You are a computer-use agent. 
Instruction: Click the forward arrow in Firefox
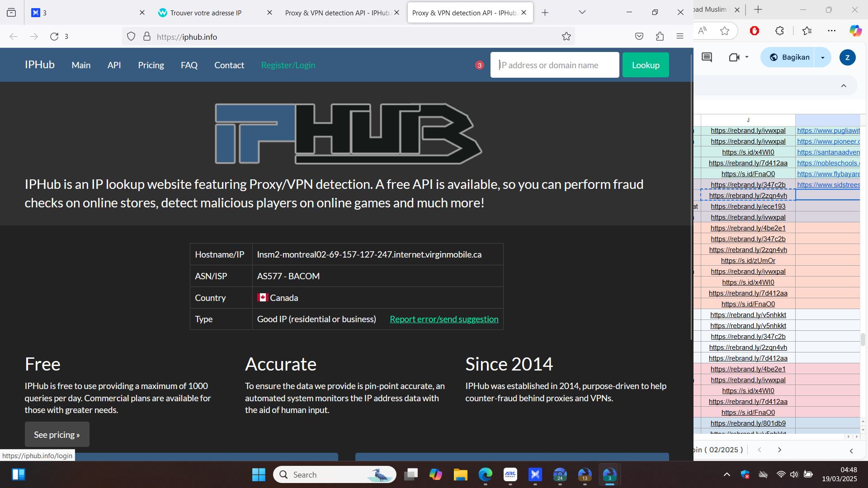tap(34, 37)
